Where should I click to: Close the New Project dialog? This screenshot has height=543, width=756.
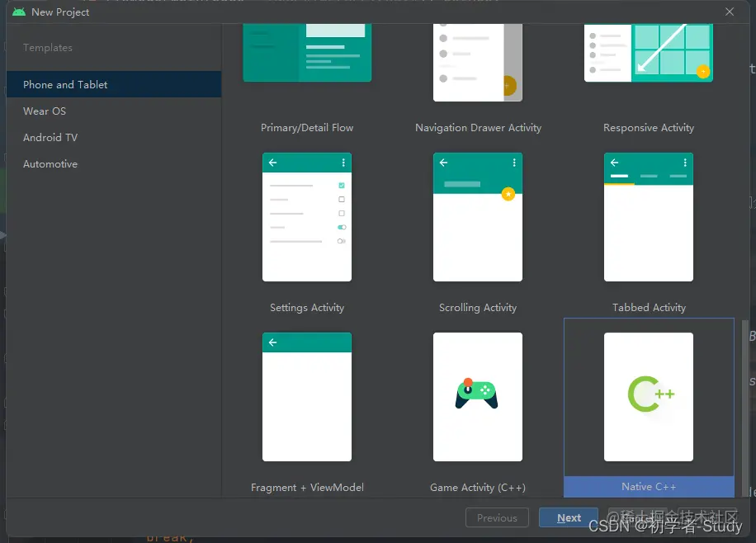coord(730,12)
